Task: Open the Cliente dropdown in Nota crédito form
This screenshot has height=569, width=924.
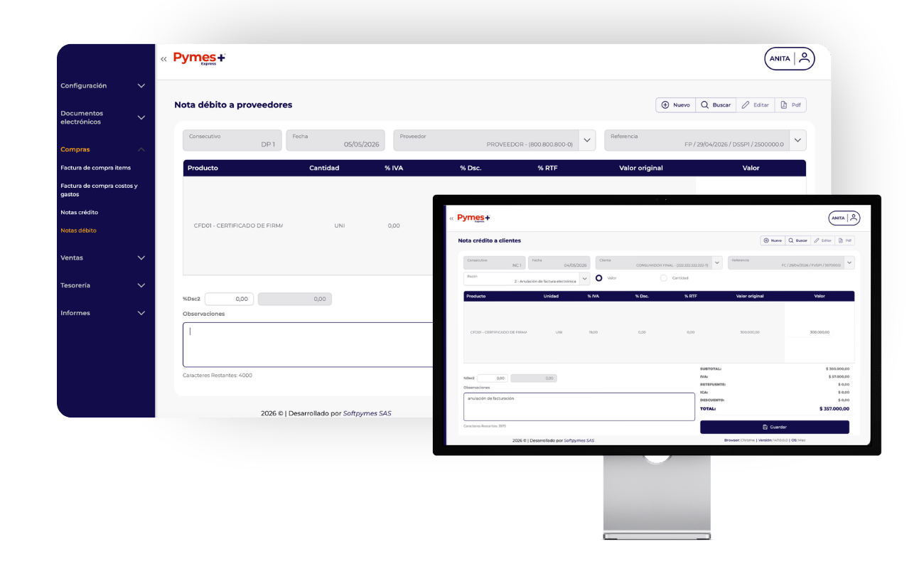Action: (x=717, y=262)
